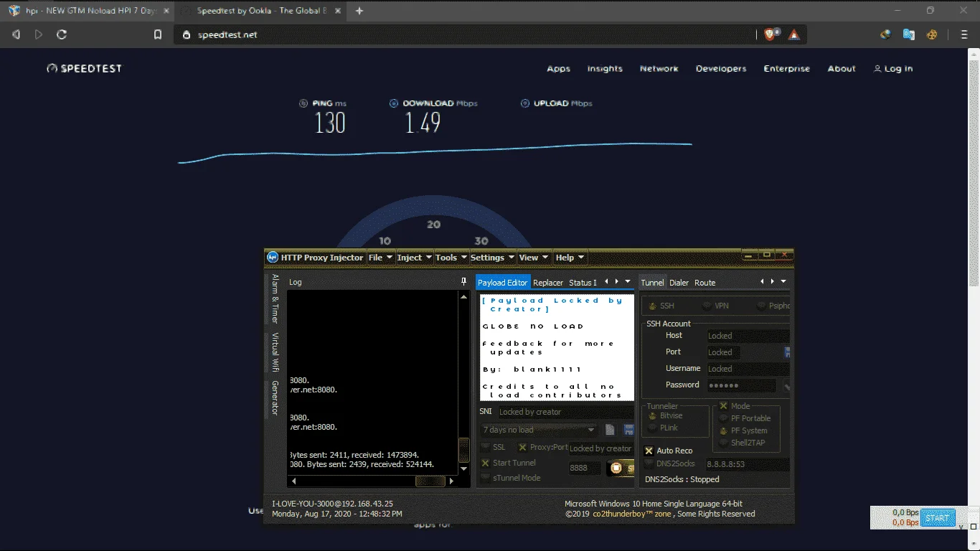The width and height of the screenshot is (980, 551).
Task: Toggle the Start Tunnel checkbox
Action: pos(486,463)
